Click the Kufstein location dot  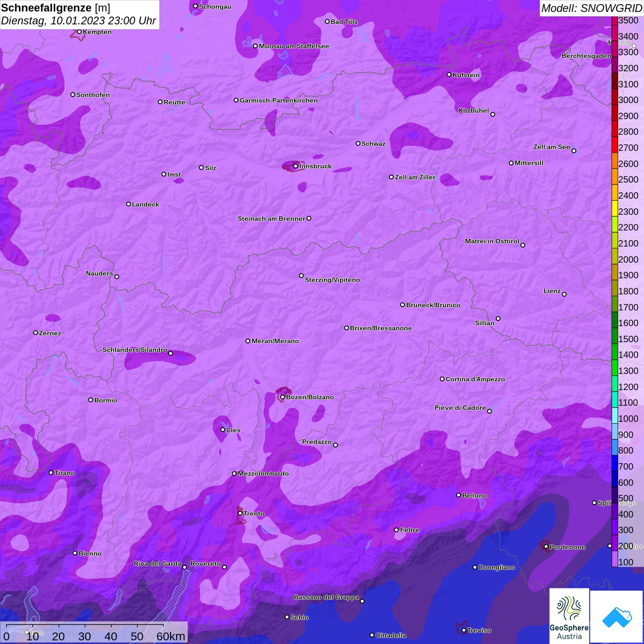449,75
